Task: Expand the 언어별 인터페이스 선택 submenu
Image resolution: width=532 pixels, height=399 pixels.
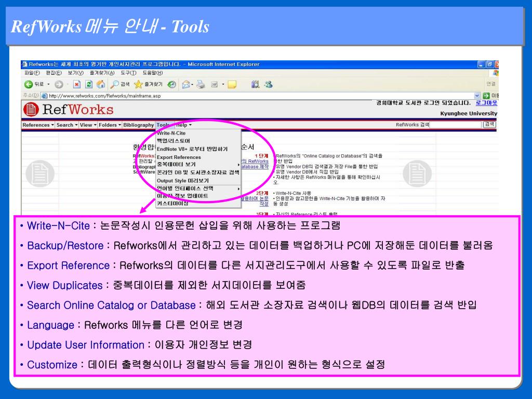Action: pyautogui.click(x=198, y=188)
